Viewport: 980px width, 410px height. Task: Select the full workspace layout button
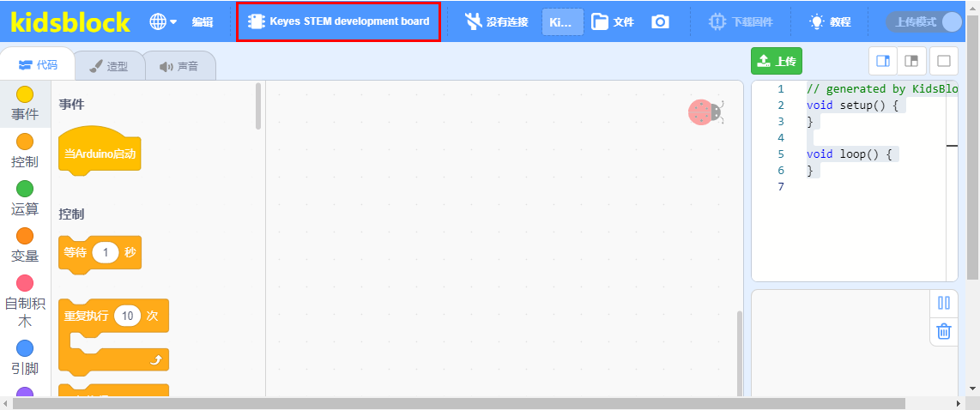(x=944, y=61)
